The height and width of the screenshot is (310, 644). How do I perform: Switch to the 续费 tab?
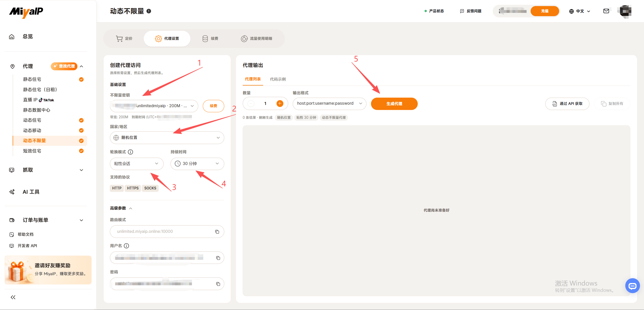[210, 39]
